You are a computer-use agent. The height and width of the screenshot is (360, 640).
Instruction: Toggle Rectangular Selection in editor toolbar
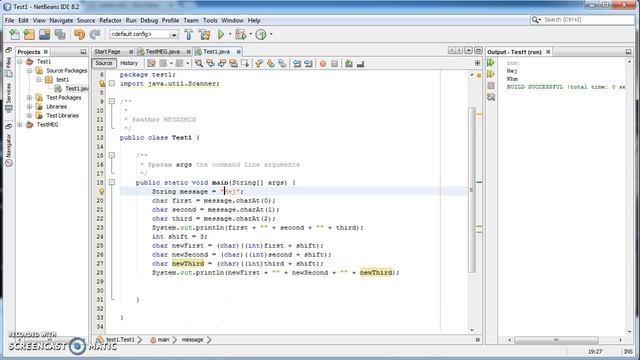[245, 63]
